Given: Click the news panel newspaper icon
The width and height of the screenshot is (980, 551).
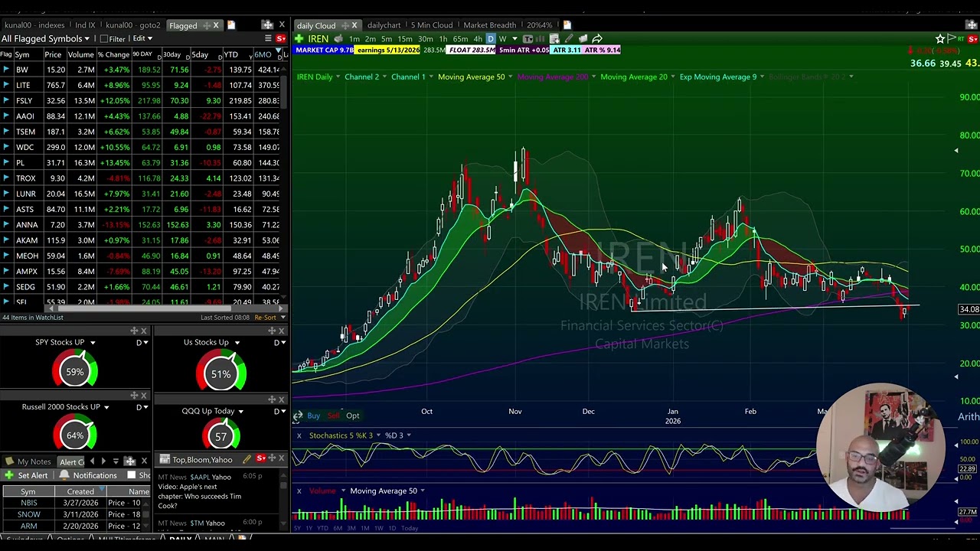Looking at the screenshot, I should point(165,459).
